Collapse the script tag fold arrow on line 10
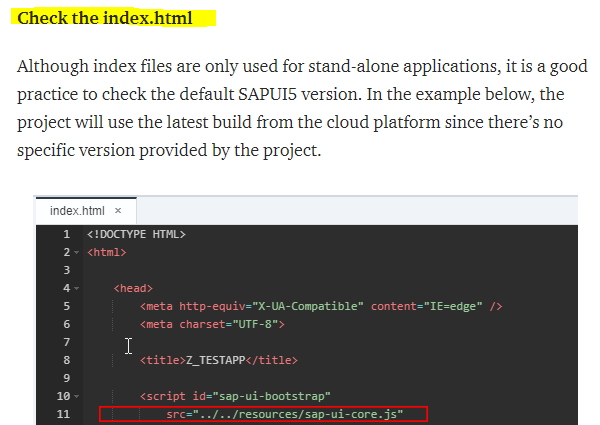Image resolution: width=600 pixels, height=425 pixels. point(77,396)
